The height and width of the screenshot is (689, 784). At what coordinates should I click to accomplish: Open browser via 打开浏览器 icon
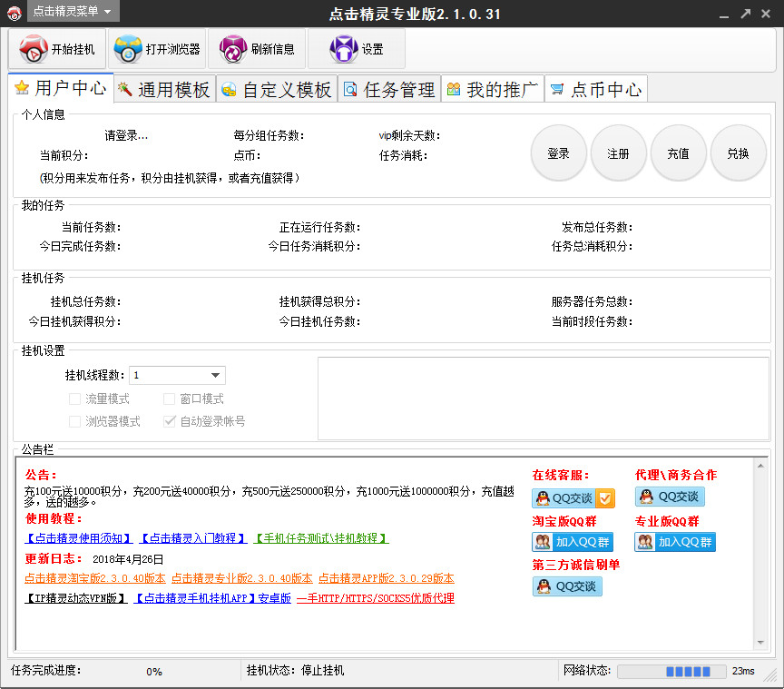(x=129, y=49)
